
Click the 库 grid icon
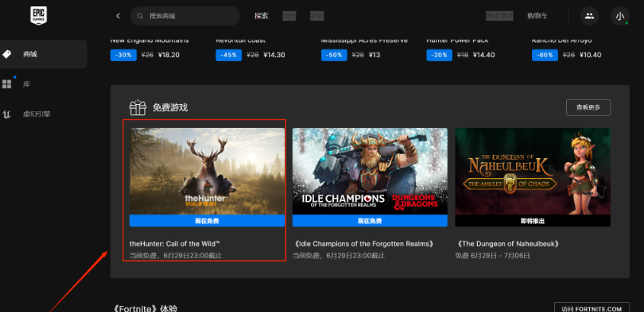point(7,84)
